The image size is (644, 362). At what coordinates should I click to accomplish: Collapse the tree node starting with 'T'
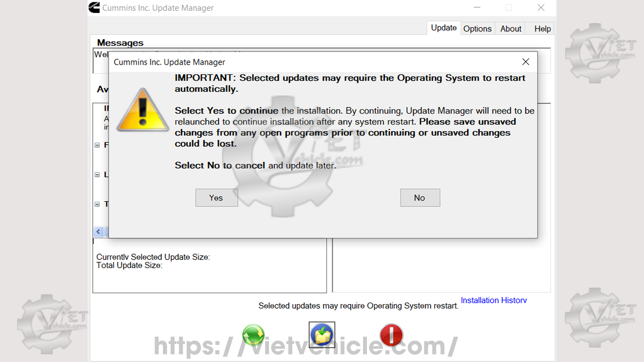pyautogui.click(x=97, y=204)
